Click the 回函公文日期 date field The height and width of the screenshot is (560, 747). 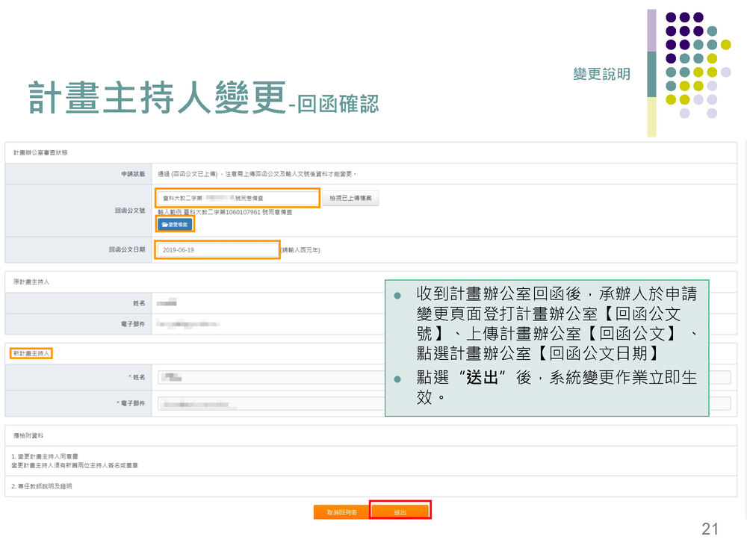[217, 250]
